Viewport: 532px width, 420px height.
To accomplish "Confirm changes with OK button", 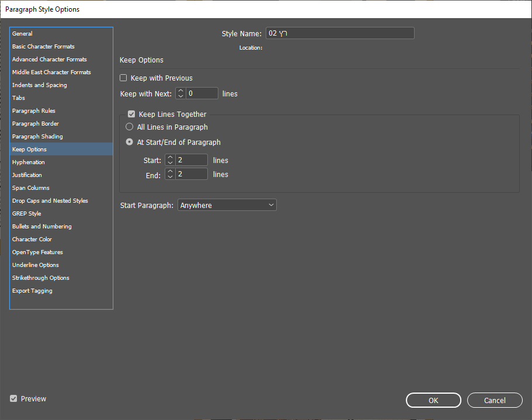I will click(x=433, y=400).
